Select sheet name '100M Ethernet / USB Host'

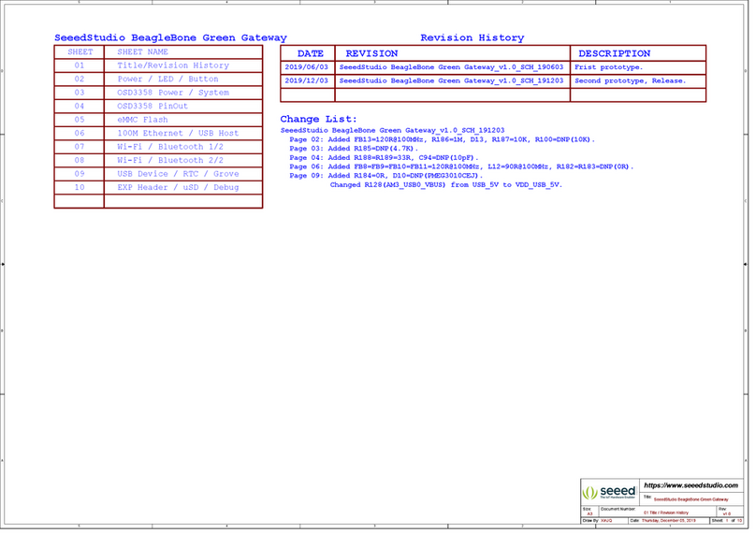(178, 133)
